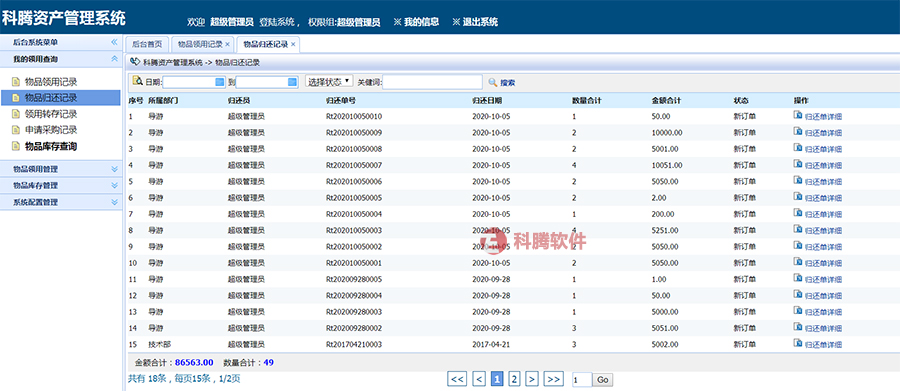Open 归还单详细 icon for Rt202010050003

pyautogui.click(x=798, y=230)
